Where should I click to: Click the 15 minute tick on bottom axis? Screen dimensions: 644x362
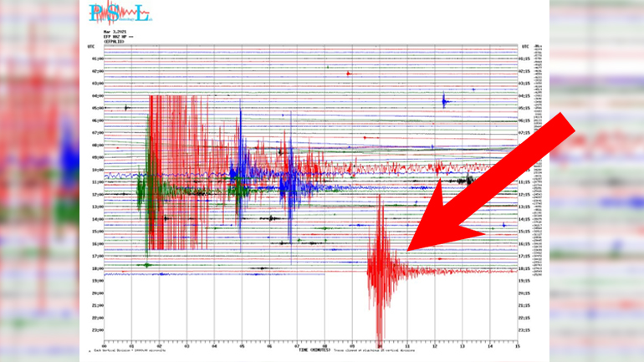(x=518, y=344)
